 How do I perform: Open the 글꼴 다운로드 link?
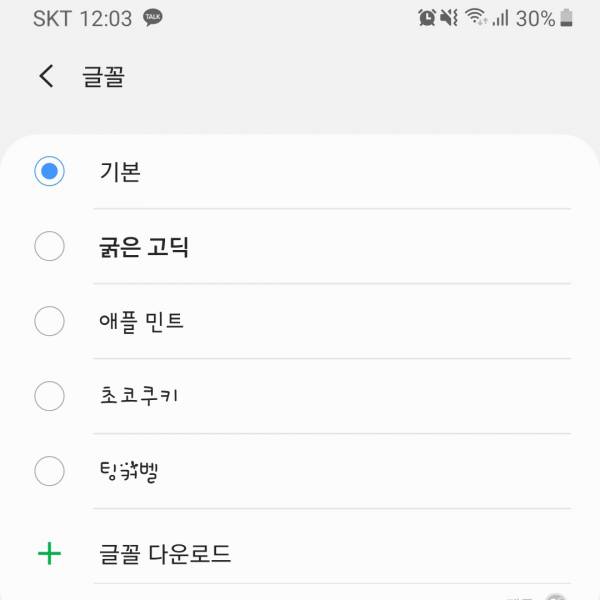(165, 553)
